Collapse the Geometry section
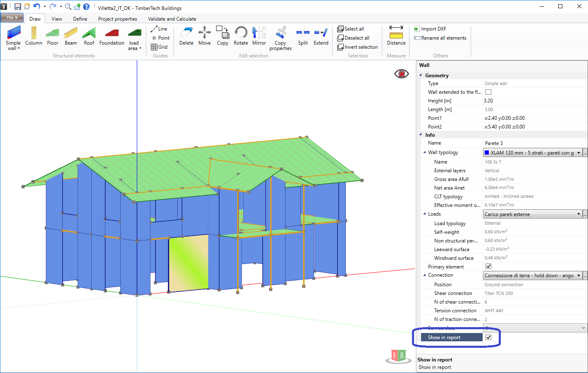 (421, 75)
